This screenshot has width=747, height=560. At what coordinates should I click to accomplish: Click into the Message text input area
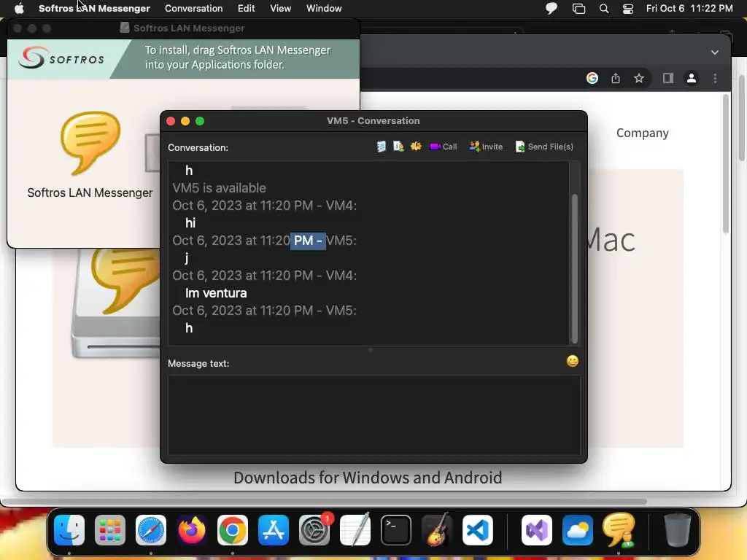click(374, 415)
